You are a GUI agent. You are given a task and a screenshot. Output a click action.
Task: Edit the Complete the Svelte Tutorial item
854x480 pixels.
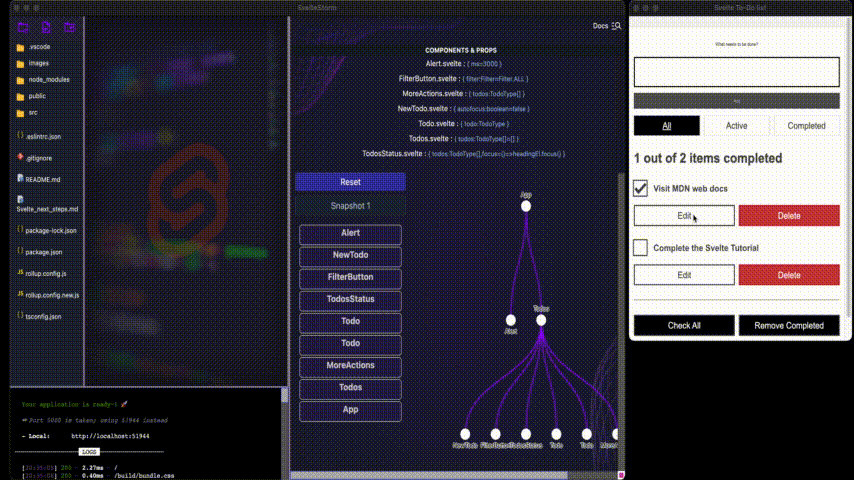coord(684,275)
